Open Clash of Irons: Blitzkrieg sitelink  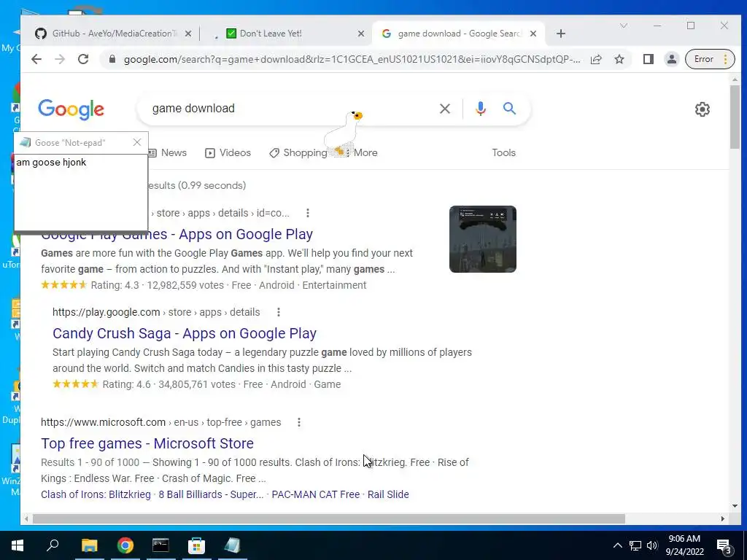(96, 494)
